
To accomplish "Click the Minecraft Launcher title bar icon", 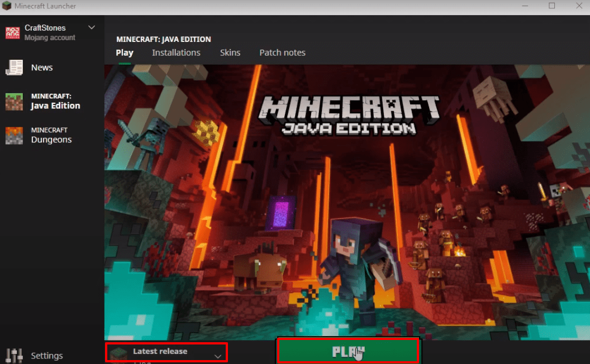I will [x=7, y=6].
